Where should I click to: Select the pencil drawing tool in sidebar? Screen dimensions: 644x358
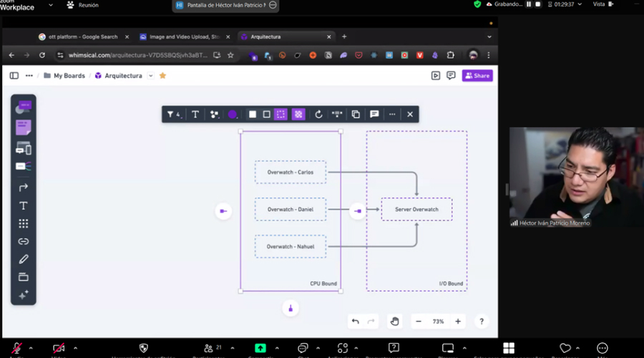pyautogui.click(x=24, y=259)
